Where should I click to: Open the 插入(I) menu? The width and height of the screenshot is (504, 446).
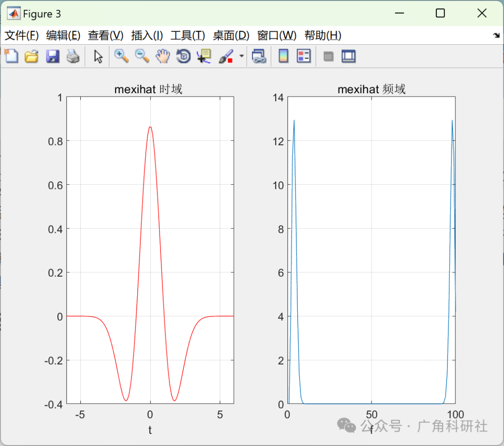pos(147,35)
